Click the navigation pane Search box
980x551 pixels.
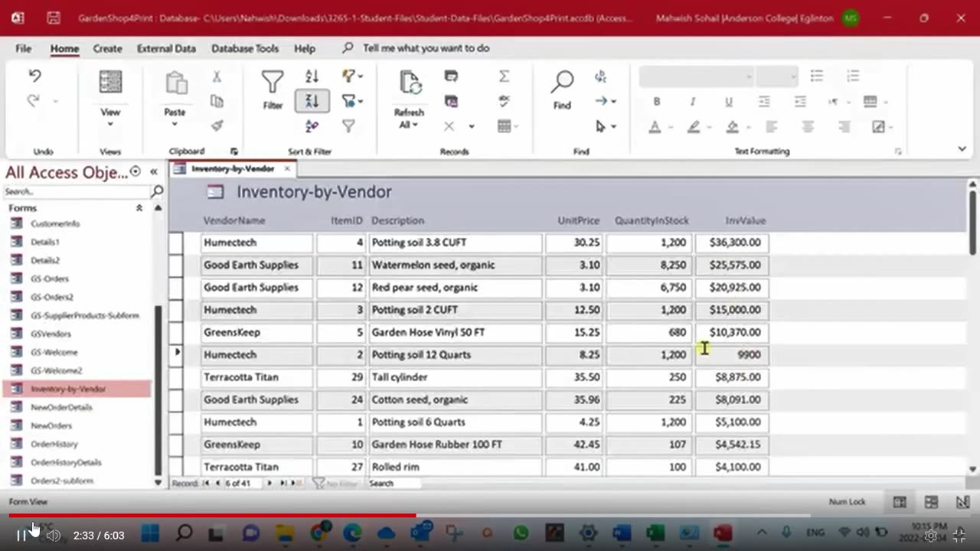(x=77, y=191)
